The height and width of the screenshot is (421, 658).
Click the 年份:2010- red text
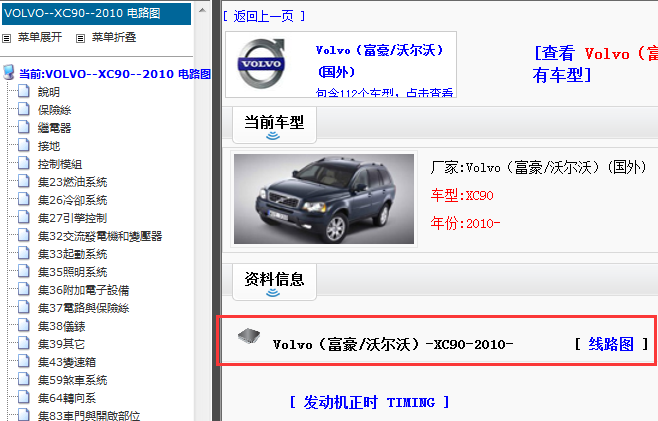coord(465,223)
